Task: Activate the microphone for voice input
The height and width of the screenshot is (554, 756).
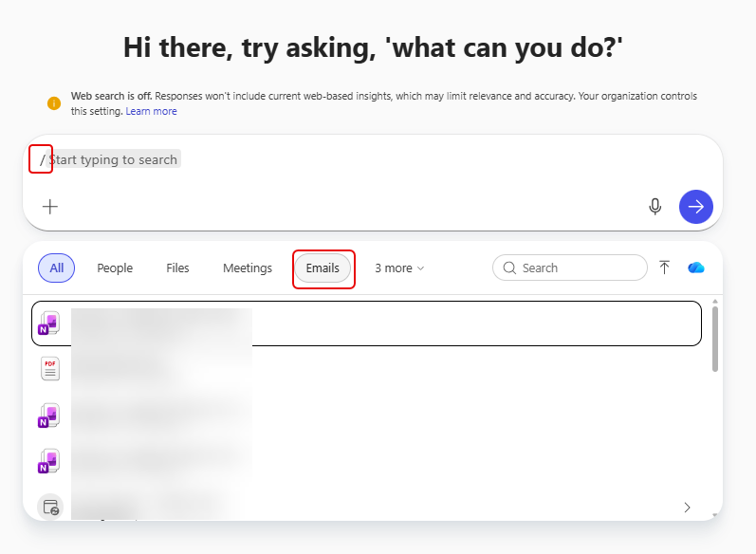Action: (655, 207)
